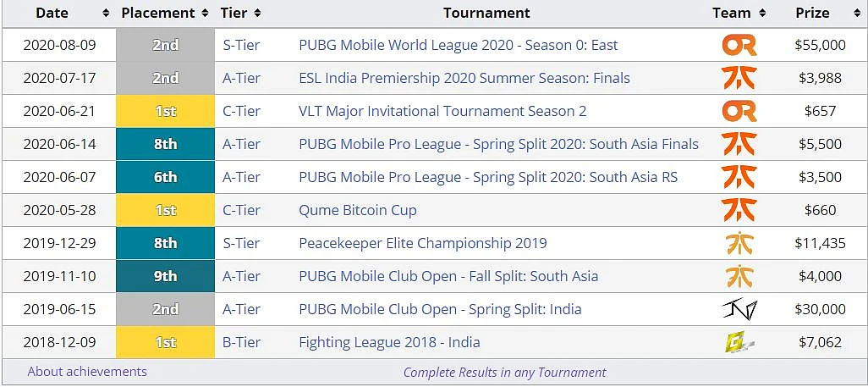868x387 pixels.
Task: Open PUBG Mobile World League 2020 Season 0 link
Action: tap(458, 45)
